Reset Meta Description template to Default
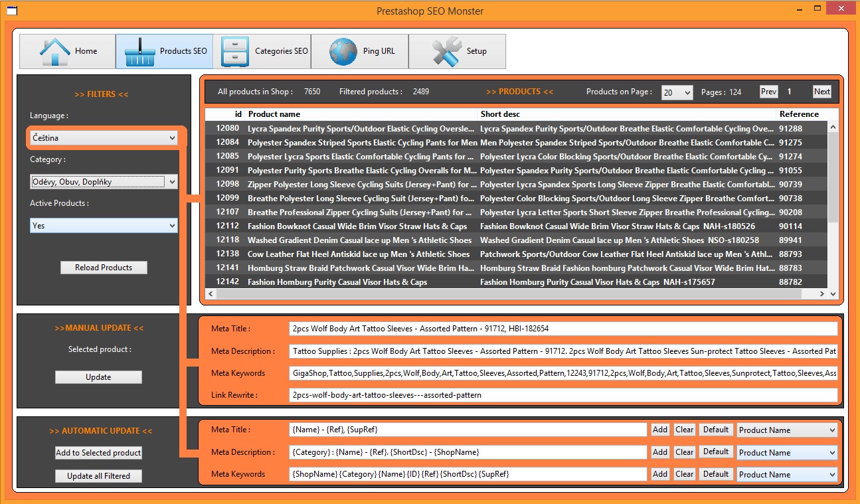 coord(716,452)
